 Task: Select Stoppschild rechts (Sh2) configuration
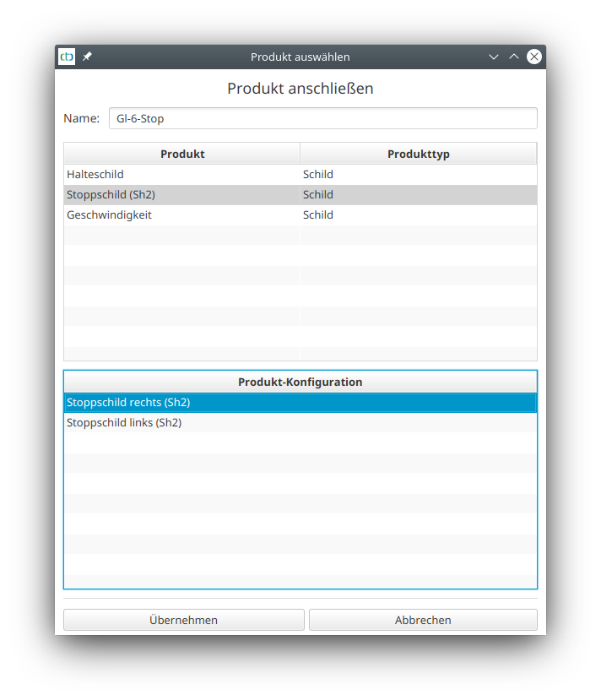pos(128,403)
